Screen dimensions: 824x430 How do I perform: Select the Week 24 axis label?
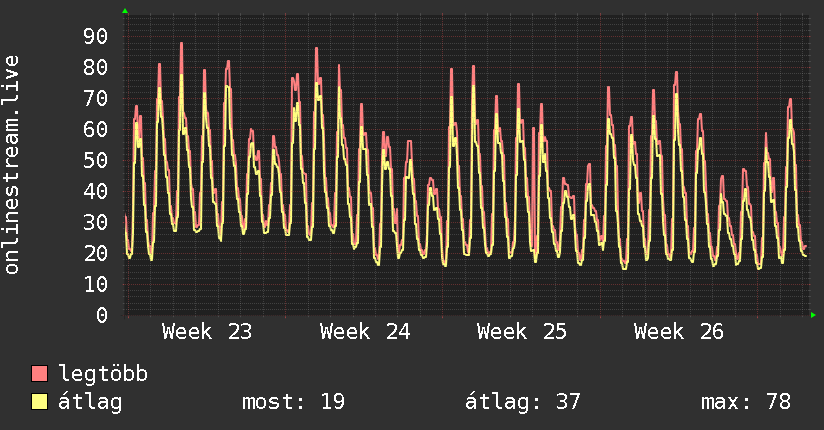[365, 332]
